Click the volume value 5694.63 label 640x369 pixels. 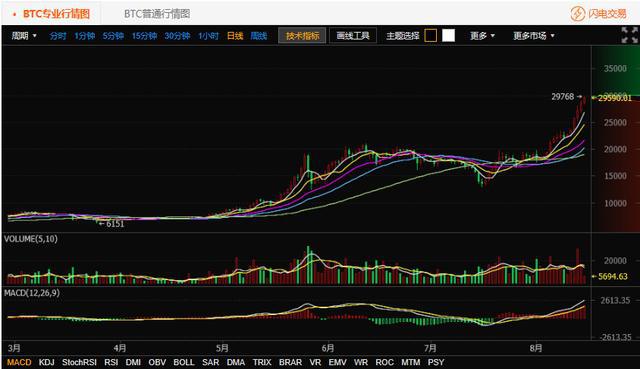coord(613,276)
